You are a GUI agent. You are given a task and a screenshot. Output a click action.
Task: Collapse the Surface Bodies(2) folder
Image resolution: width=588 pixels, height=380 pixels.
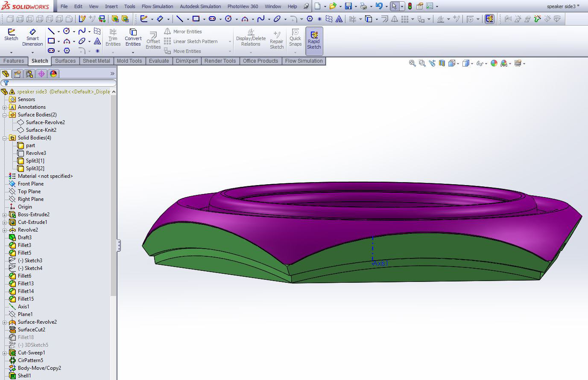tap(5, 115)
